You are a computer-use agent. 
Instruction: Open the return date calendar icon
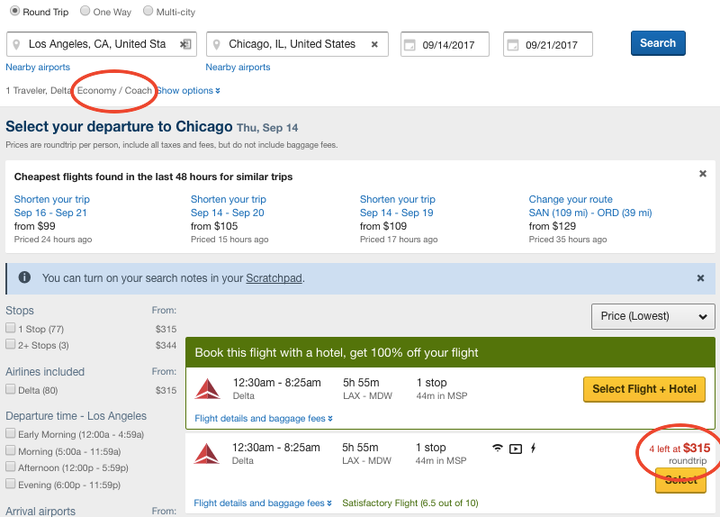(x=512, y=45)
